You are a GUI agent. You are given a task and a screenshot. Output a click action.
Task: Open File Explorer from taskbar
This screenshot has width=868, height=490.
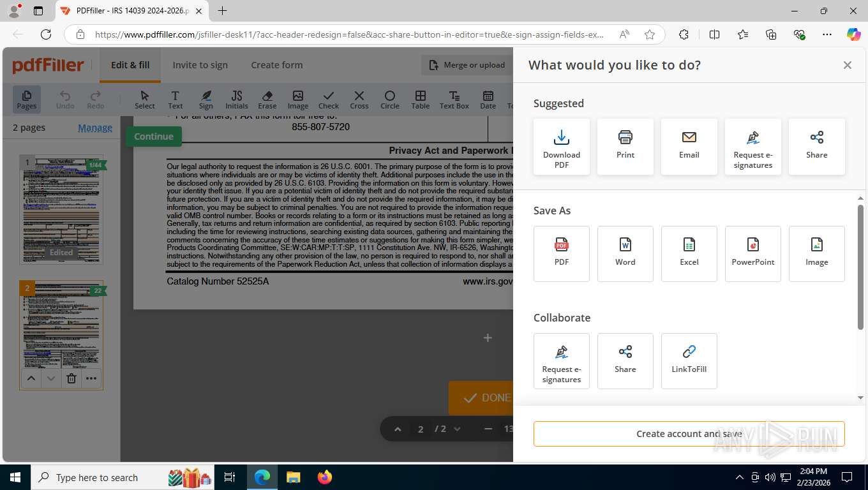(x=293, y=477)
